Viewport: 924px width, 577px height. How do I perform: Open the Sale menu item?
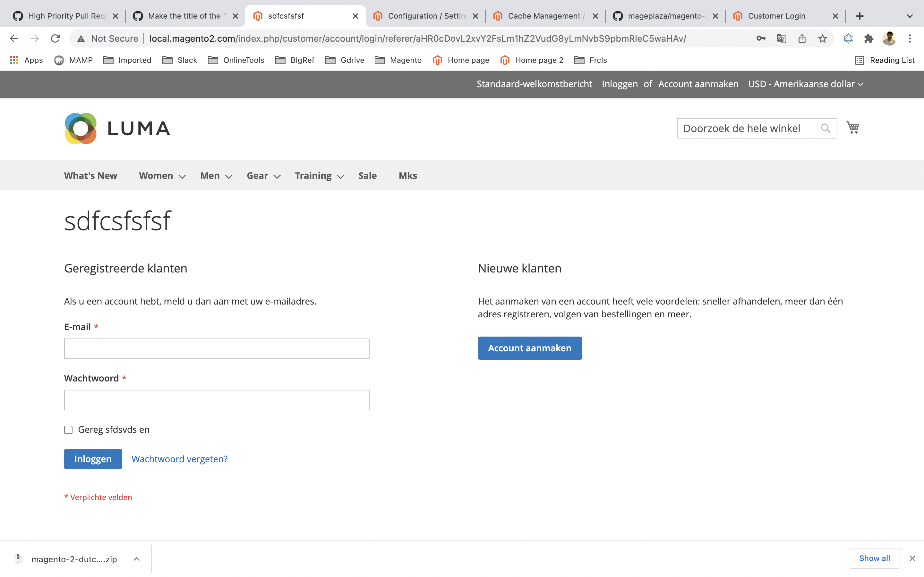pos(367,176)
